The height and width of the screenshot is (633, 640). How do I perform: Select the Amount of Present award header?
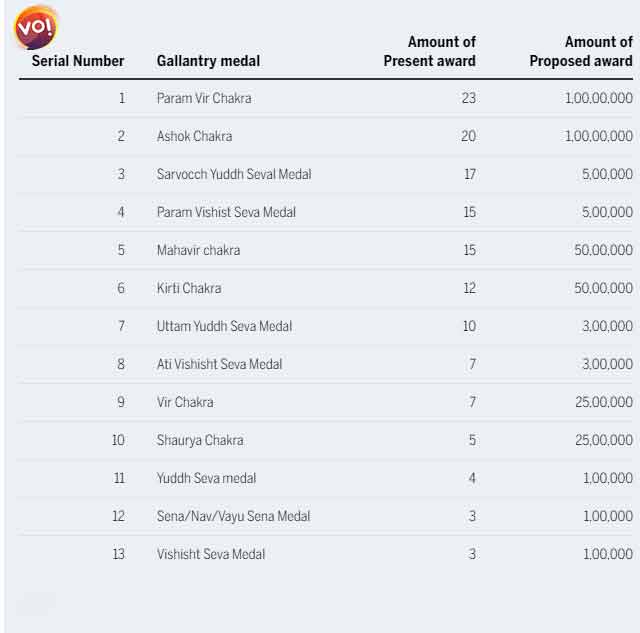coord(430,51)
